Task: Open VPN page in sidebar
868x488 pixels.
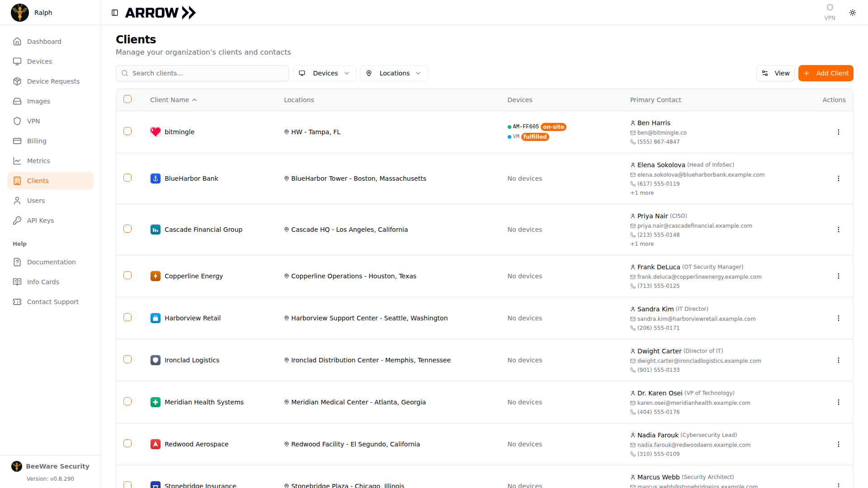Action: (51, 121)
